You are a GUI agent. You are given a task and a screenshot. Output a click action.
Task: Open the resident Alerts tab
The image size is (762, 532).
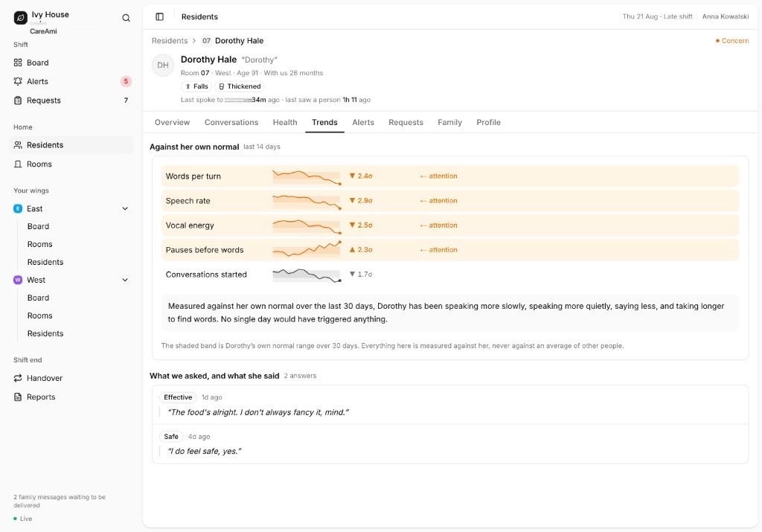(x=363, y=123)
